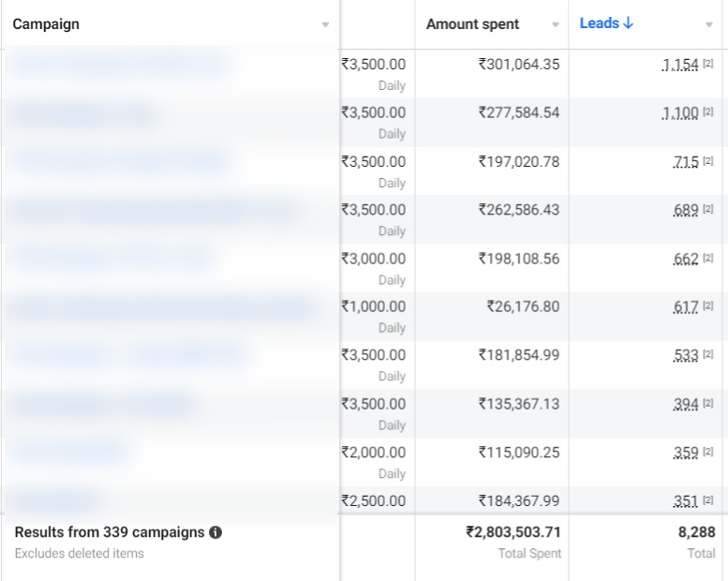This screenshot has height=581, width=728.
Task: Select amount spent ₹301,064.35
Action: [x=519, y=65]
